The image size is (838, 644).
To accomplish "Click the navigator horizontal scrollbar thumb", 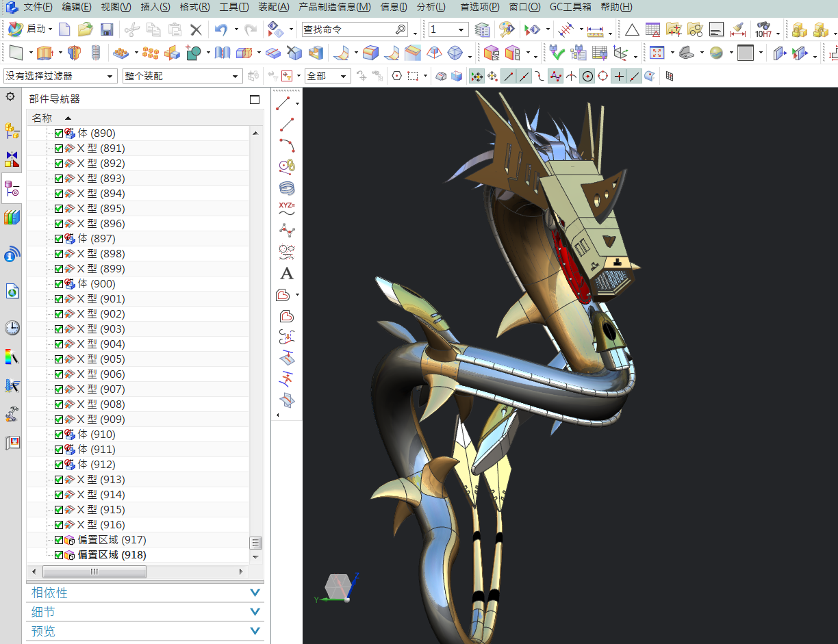I will [x=94, y=571].
